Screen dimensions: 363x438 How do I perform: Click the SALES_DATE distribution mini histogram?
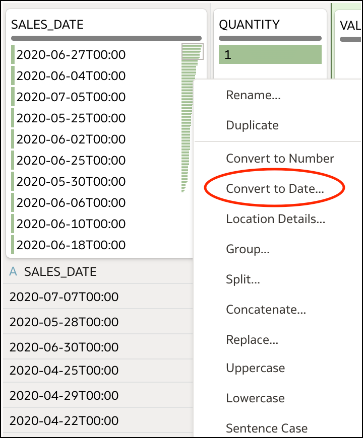coord(192,118)
